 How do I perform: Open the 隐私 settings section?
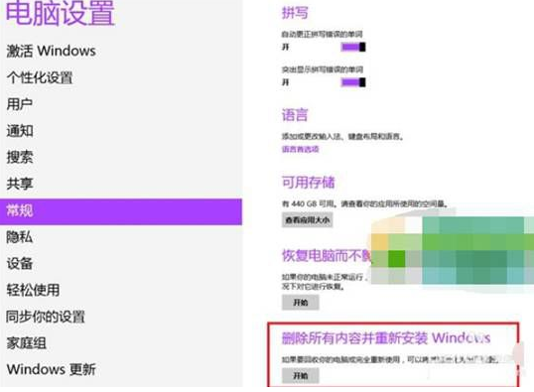20,237
